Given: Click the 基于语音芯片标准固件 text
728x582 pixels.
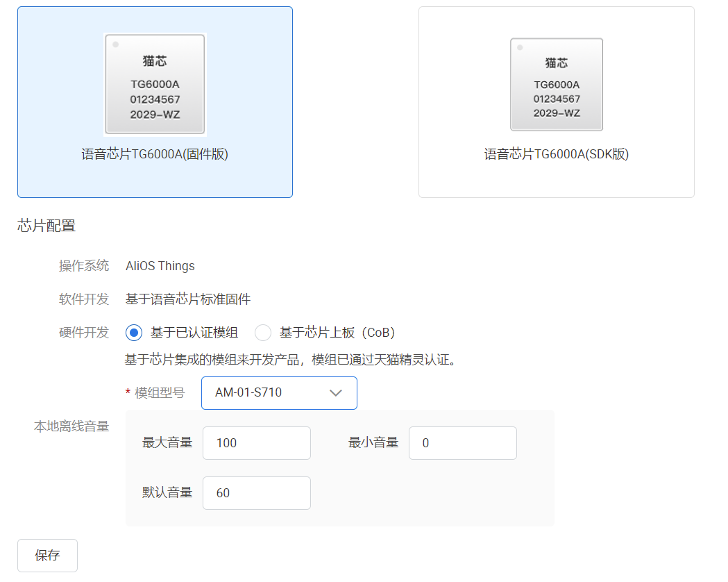Looking at the screenshot, I should point(188,299).
